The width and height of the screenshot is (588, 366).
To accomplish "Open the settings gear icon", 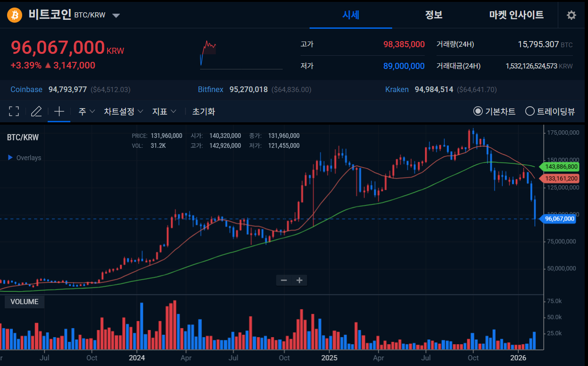I will tap(571, 15).
